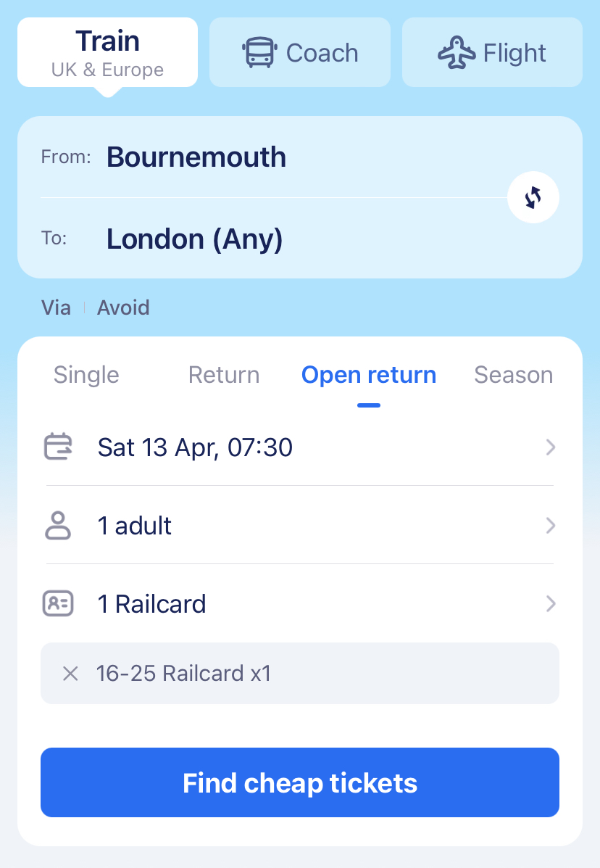The width and height of the screenshot is (600, 868).
Task: Expand the Sat 13 Apr date chevron
Action: 550,447
